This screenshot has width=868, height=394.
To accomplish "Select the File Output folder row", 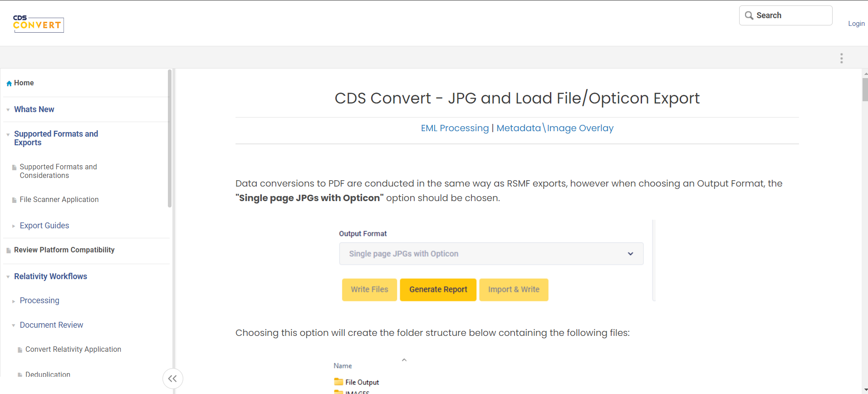I will click(x=356, y=382).
